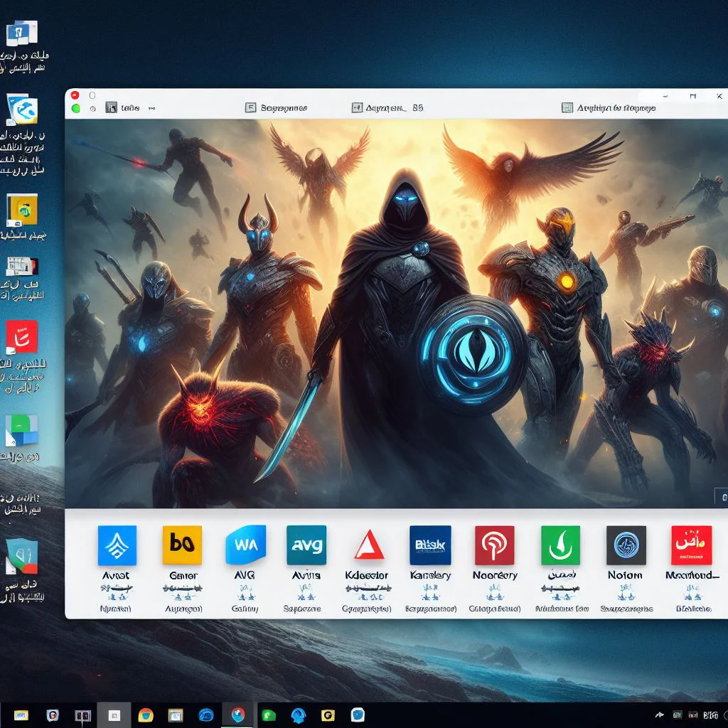Open the red desktop shortcut icon
728x728 pixels.
point(22,336)
